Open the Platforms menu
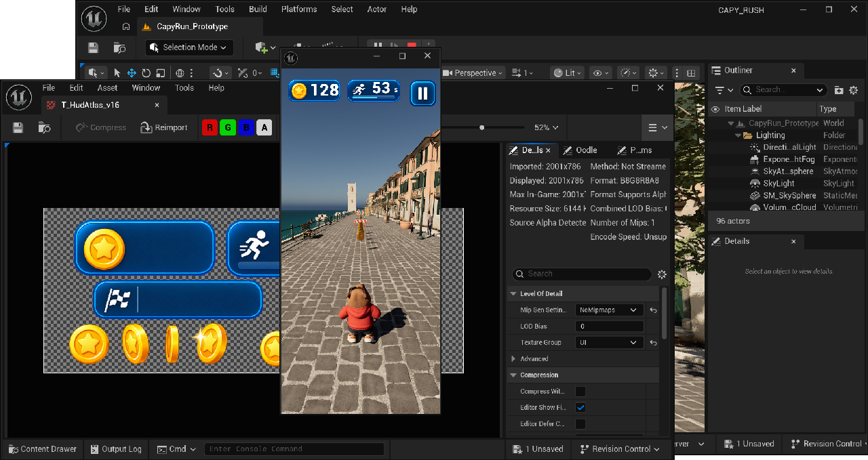868x460 pixels. click(x=299, y=9)
